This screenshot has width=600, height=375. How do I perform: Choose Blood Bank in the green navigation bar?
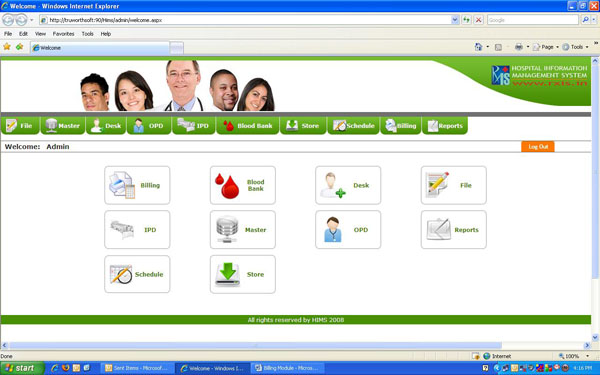pyautogui.click(x=248, y=126)
